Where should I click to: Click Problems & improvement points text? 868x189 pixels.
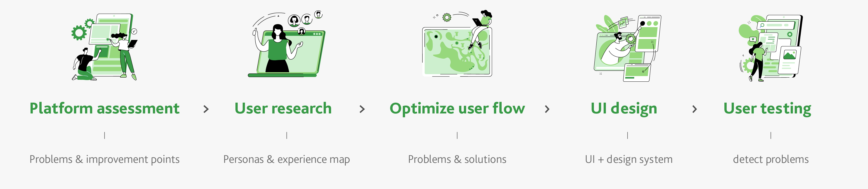(104, 159)
